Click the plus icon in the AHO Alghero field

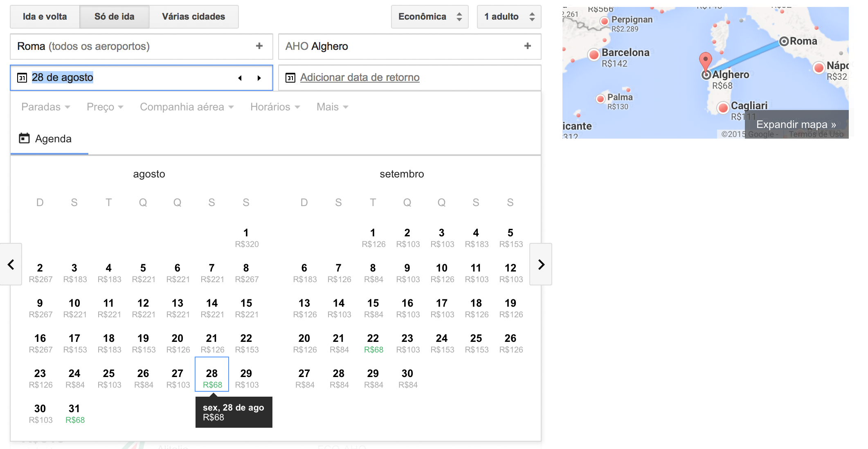[x=527, y=46]
